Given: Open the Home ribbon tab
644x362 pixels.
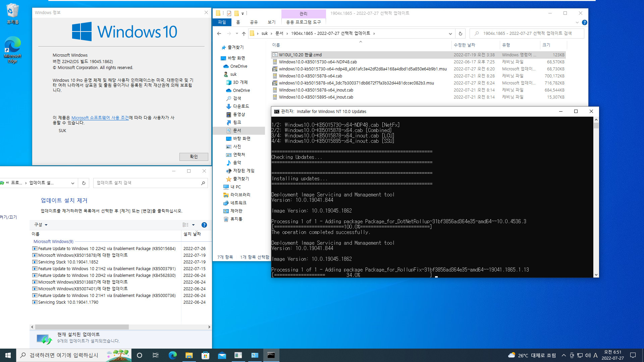Looking at the screenshot, I should (238, 22).
